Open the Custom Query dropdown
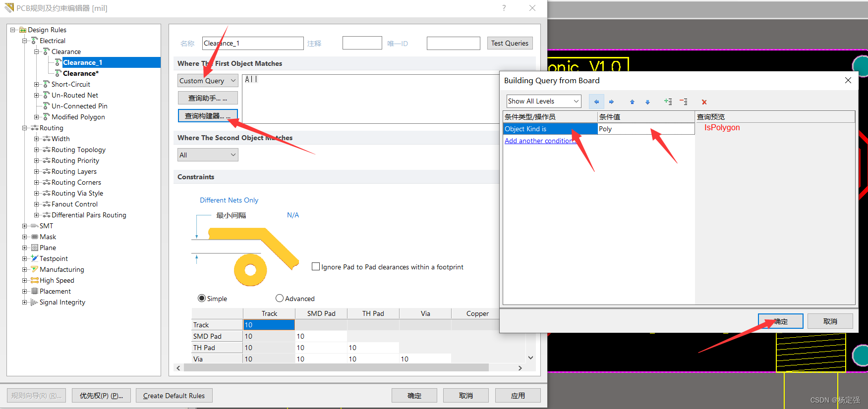This screenshot has width=868, height=409. 208,81
